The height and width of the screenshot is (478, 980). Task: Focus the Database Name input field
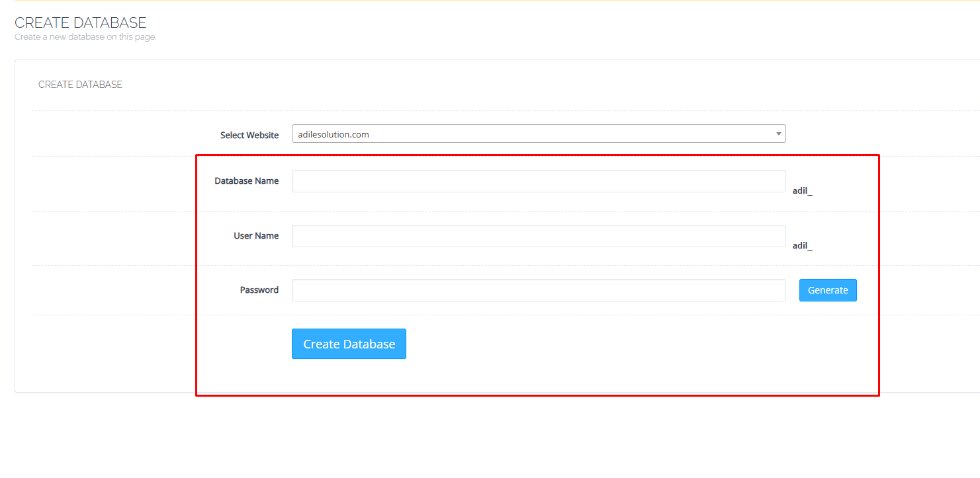pyautogui.click(x=538, y=181)
